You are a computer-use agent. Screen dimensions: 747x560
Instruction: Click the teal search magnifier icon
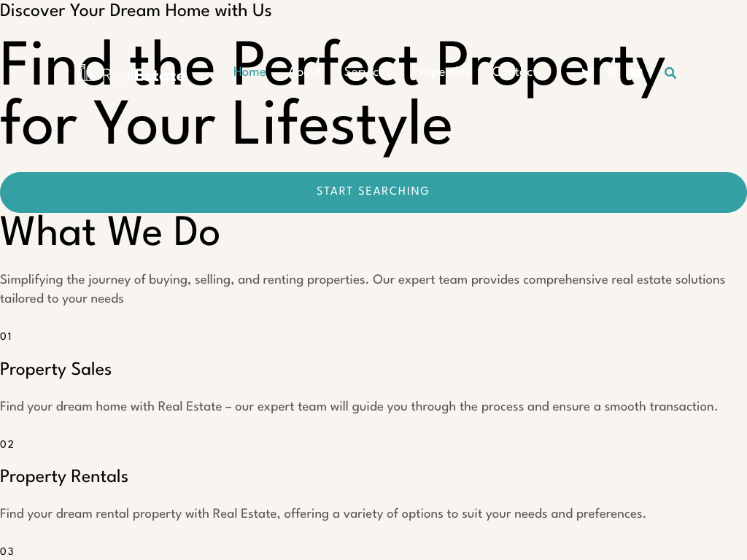click(x=670, y=73)
